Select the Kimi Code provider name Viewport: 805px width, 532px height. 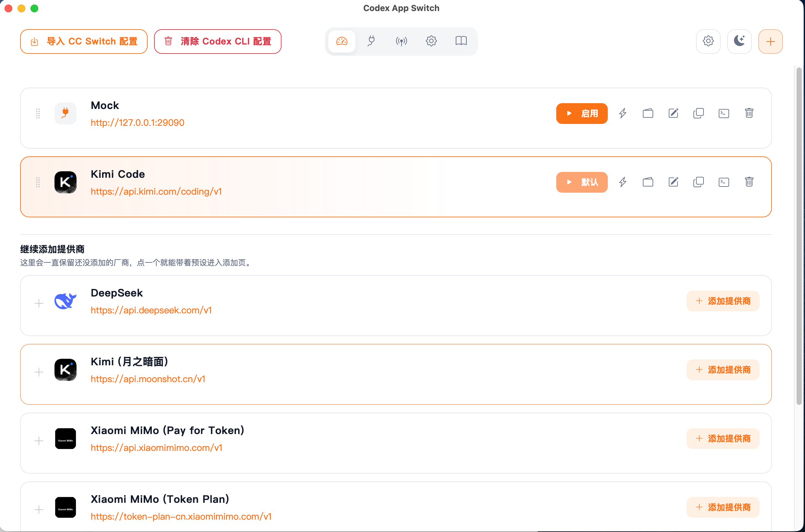(118, 175)
